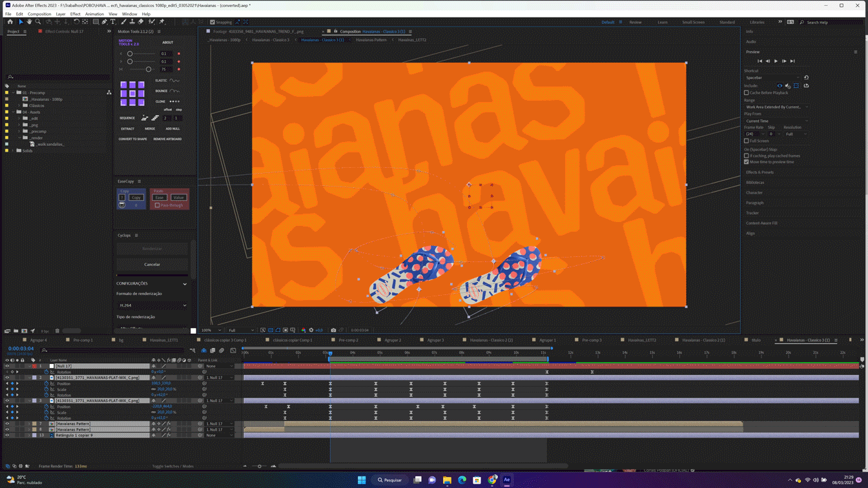Click the Clone dots icon in Motion Tools
The width and height of the screenshot is (868, 488).
174,101
